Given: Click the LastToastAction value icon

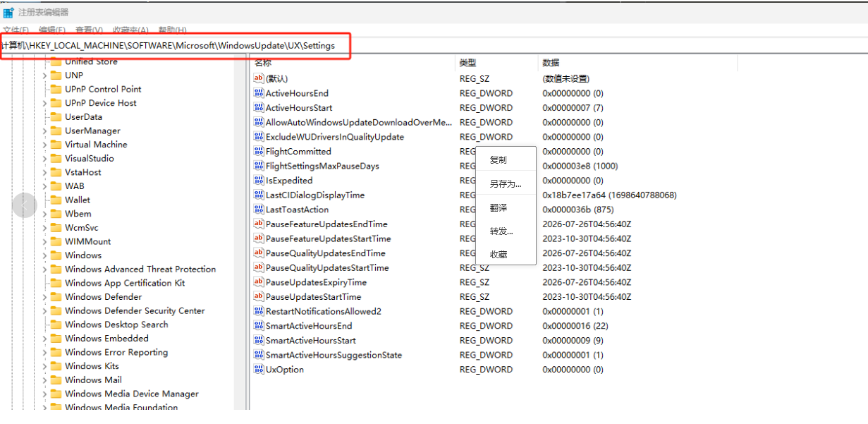Looking at the screenshot, I should (259, 210).
